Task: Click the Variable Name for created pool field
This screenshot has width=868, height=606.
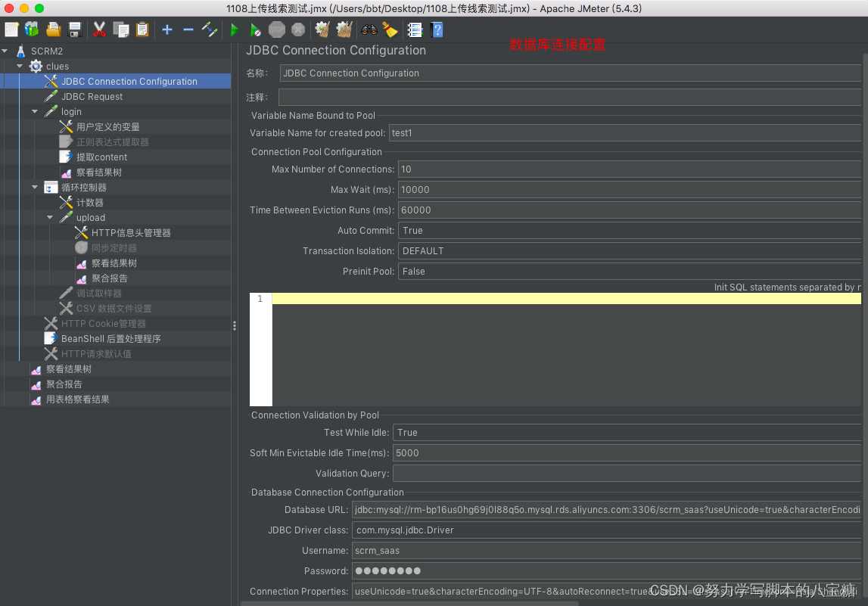Action: [x=625, y=133]
